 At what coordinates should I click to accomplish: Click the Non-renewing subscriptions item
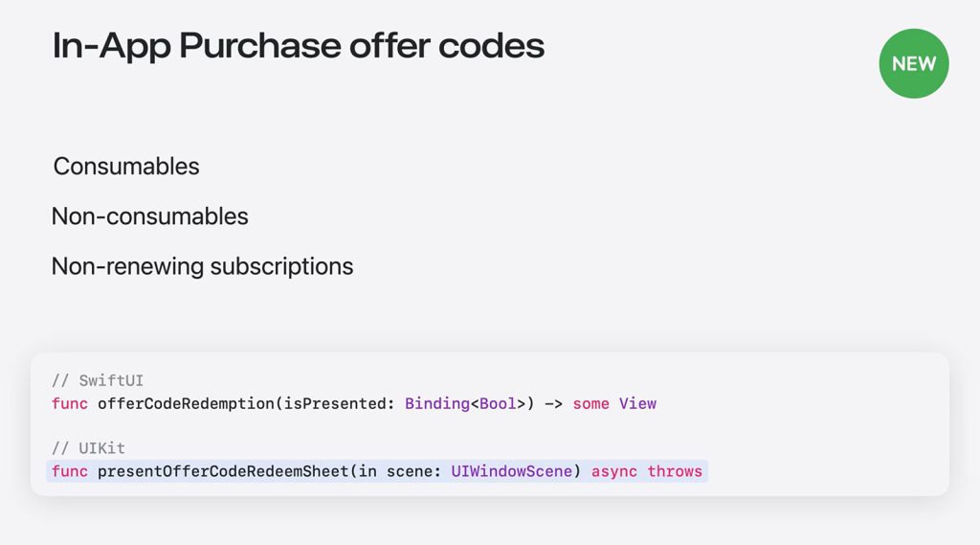(202, 266)
